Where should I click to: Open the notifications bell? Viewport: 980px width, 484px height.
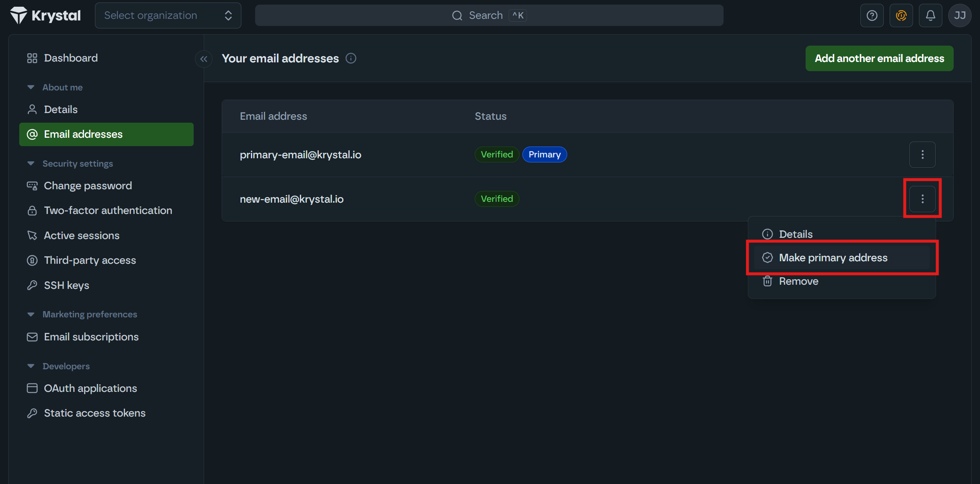930,15
